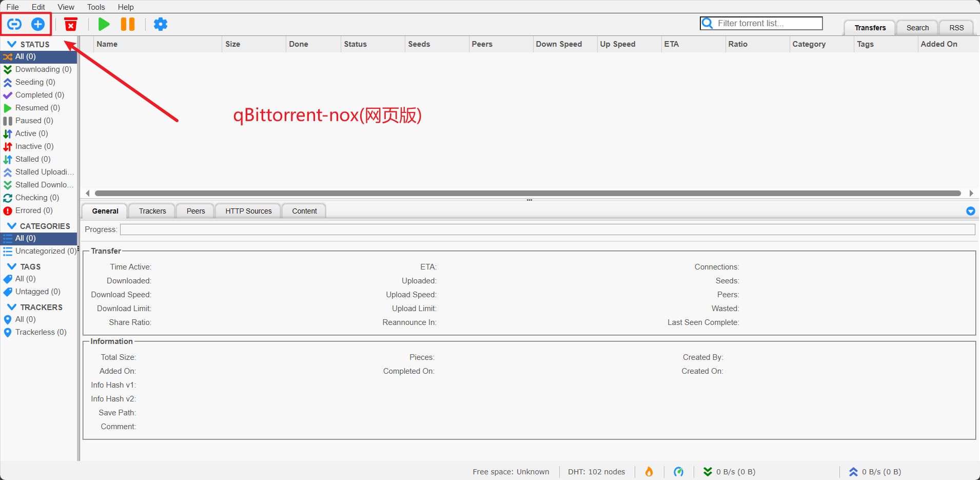980x480 pixels.
Task: Open the Tools menu
Action: pyautogui.click(x=96, y=7)
